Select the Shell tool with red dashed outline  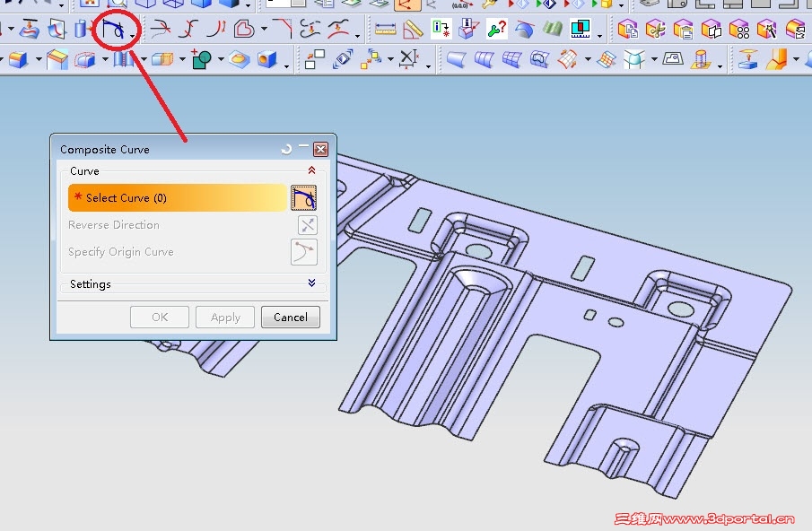[x=85, y=59]
